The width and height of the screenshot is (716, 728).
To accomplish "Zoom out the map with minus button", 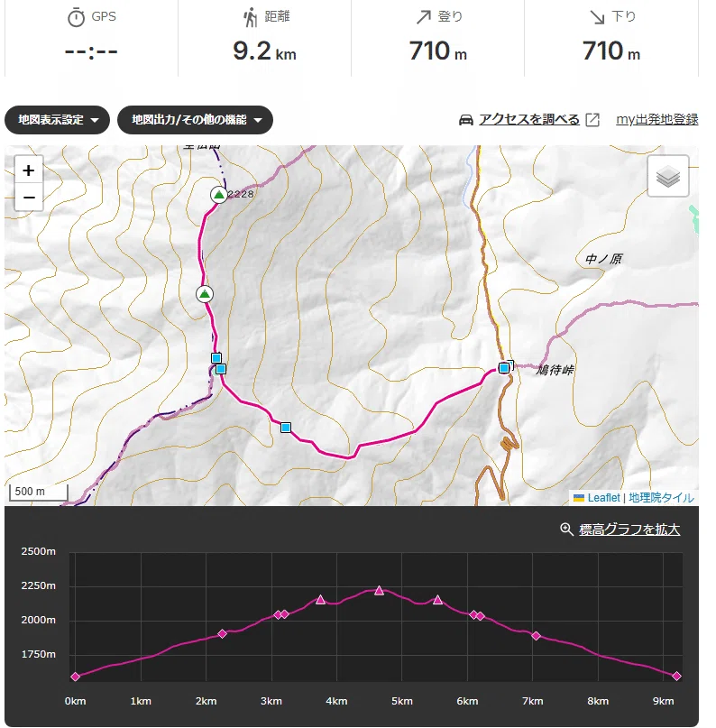I will pos(29,198).
